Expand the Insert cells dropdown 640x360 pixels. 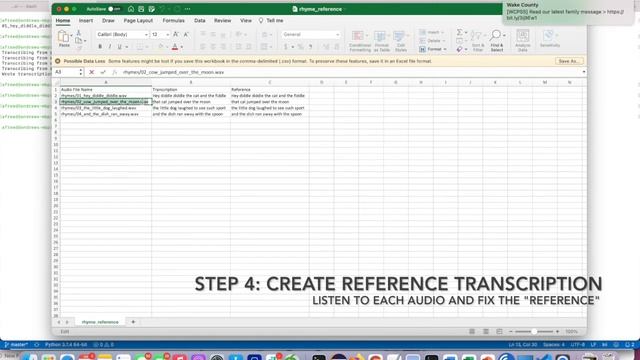(442, 32)
